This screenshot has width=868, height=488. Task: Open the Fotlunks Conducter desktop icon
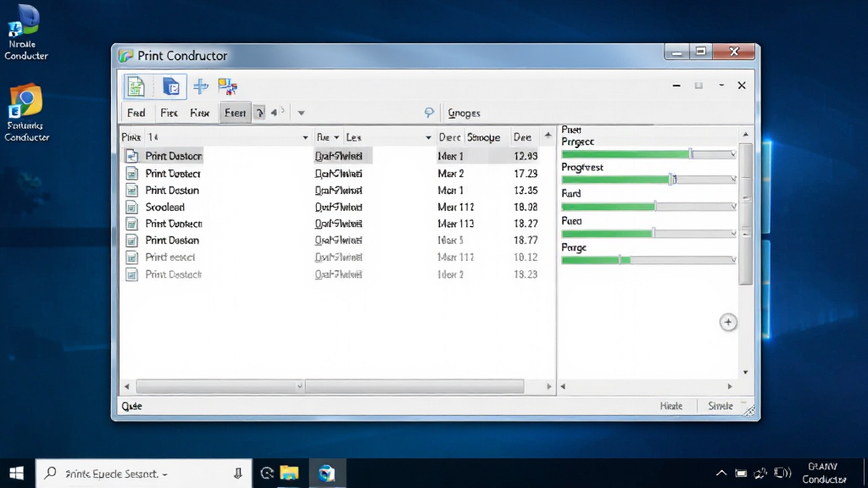[26, 113]
